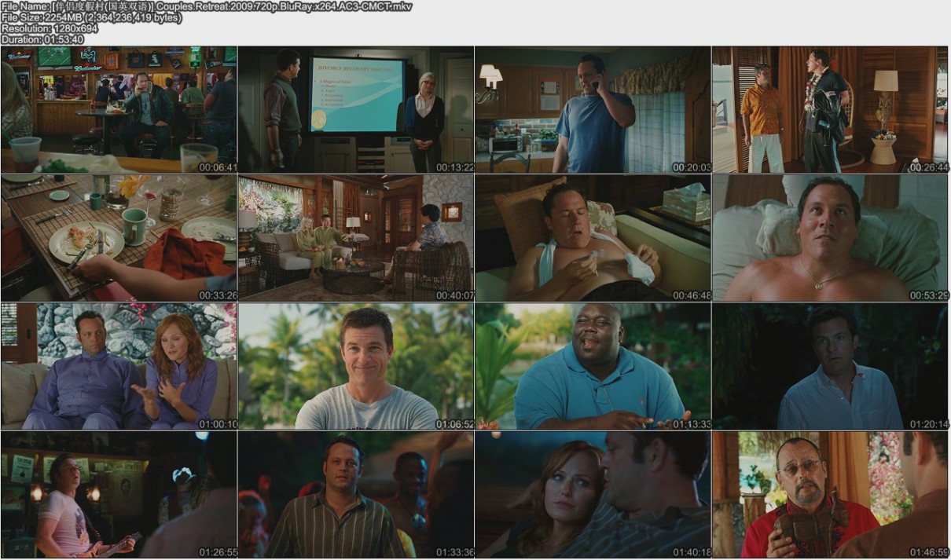Image resolution: width=951 pixels, height=560 pixels.
Task: View the frame marked 01:13:33
Action: [x=593, y=367]
